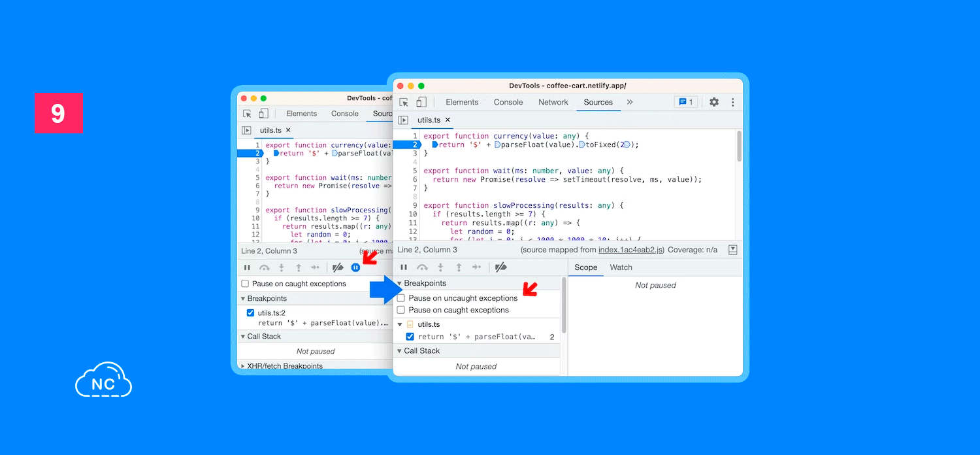This screenshot has width=980, height=455.
Task: Click 'Coverage: n/a' text in status bar
Action: 693,250
